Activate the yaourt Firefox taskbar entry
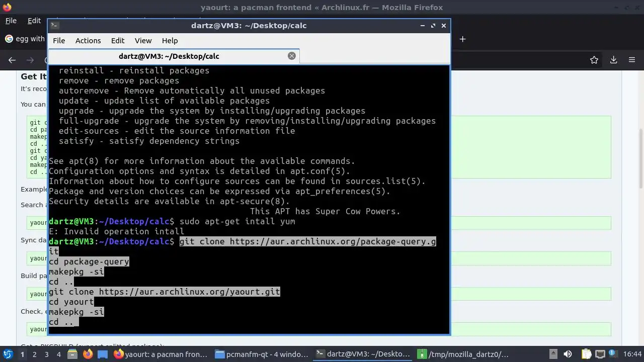Viewport: 644px width, 362px height. point(161,354)
